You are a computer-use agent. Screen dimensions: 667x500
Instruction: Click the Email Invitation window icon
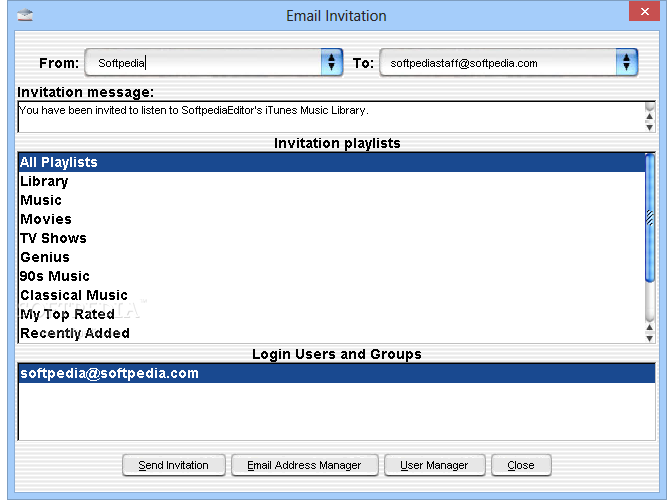[x=25, y=15]
